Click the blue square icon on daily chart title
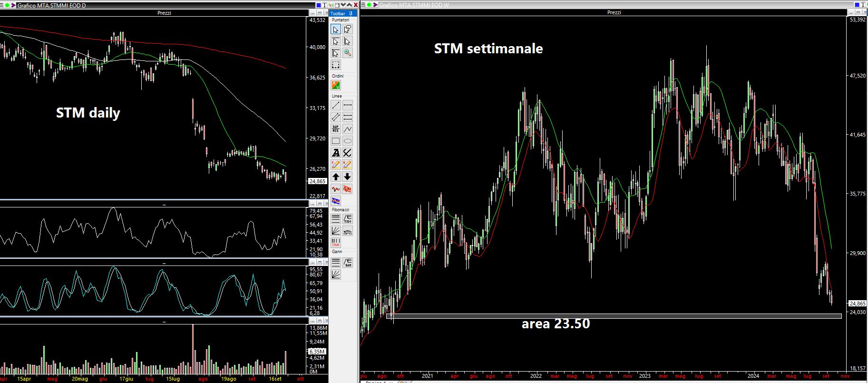 [x=319, y=5]
